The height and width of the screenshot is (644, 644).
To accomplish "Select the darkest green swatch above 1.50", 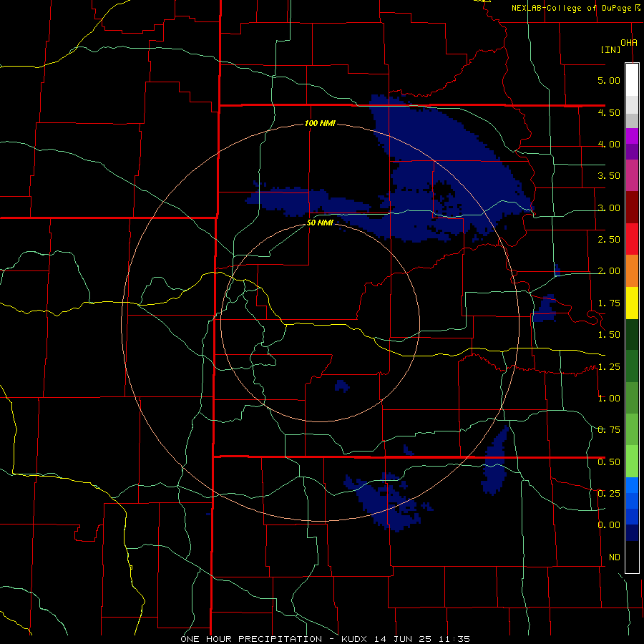I will pyautogui.click(x=632, y=334).
